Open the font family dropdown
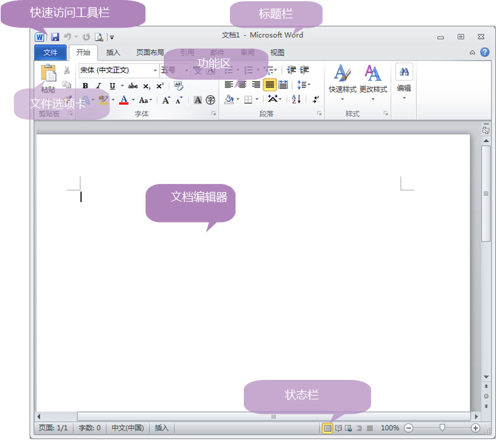 point(154,70)
